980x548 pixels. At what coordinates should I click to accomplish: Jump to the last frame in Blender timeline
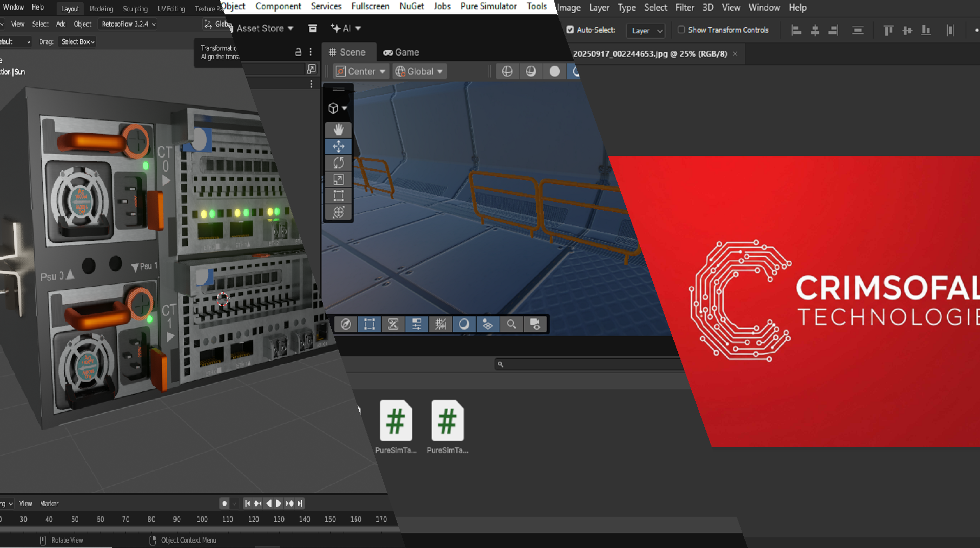pyautogui.click(x=300, y=504)
